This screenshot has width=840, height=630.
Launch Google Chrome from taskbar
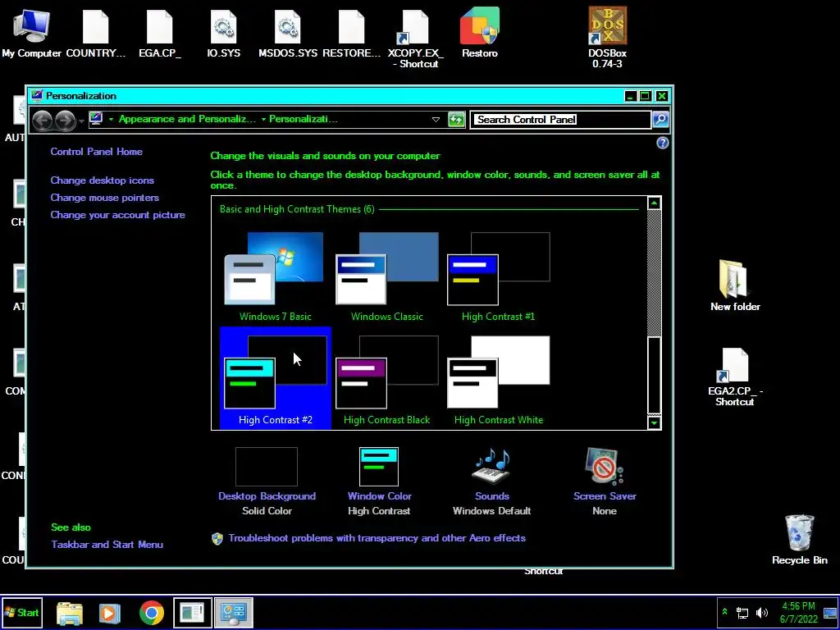click(152, 613)
